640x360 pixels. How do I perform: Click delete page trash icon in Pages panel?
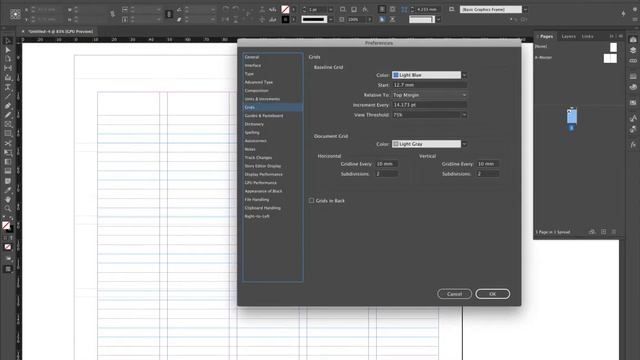(613, 232)
